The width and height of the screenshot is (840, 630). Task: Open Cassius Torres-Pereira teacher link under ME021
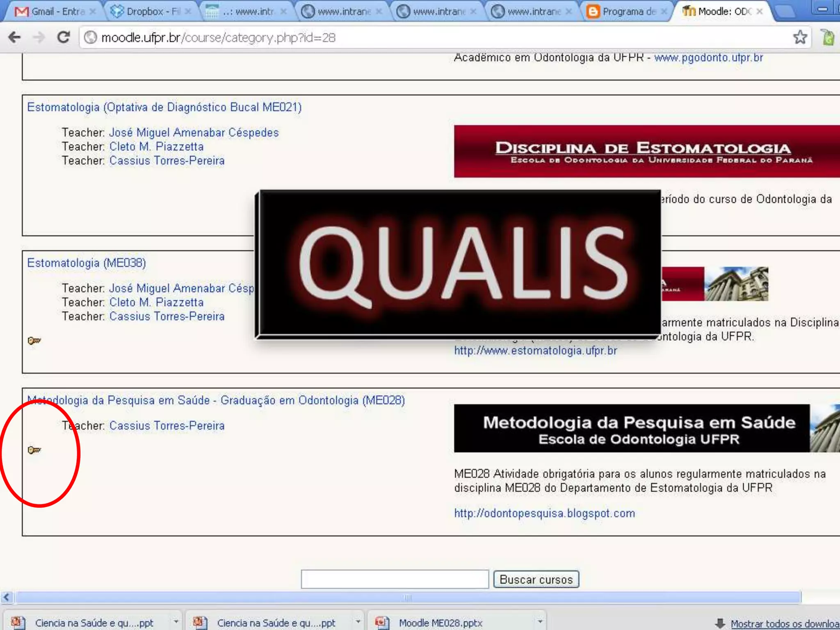pyautogui.click(x=167, y=160)
